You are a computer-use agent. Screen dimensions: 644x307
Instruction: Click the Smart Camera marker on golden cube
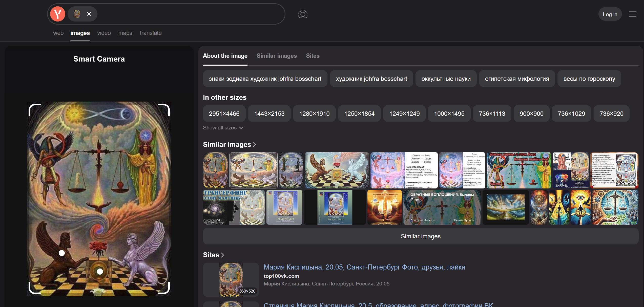coord(100,272)
